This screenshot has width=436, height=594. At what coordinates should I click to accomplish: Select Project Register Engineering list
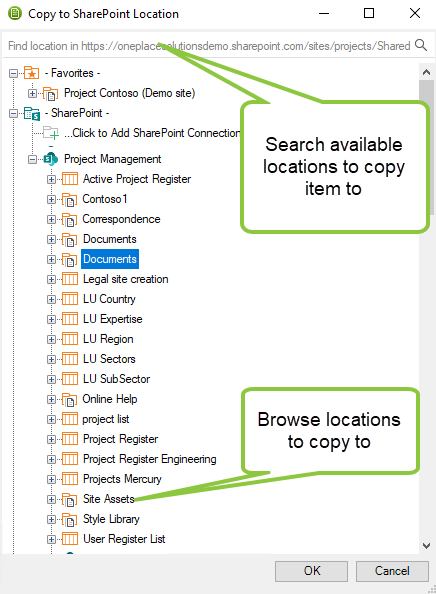point(150,459)
